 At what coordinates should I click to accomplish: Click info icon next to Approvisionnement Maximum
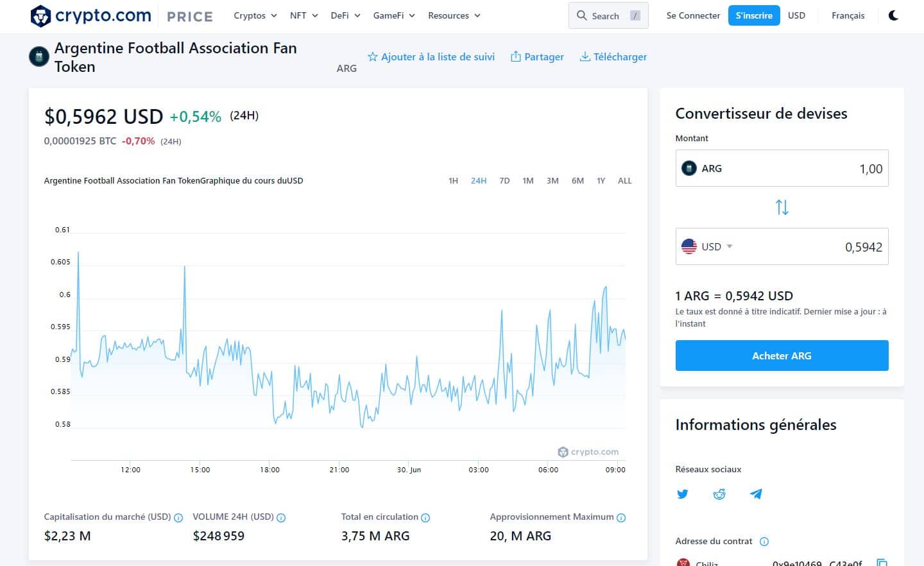[x=621, y=518]
